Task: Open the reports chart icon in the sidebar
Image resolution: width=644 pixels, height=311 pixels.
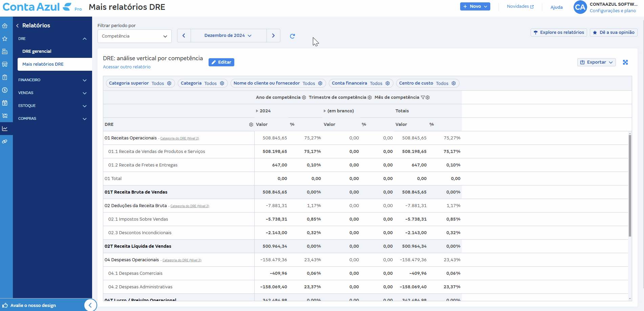Action: [x=5, y=129]
